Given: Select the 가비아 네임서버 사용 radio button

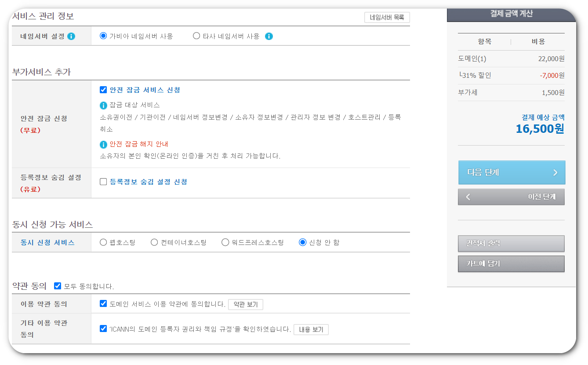Looking at the screenshot, I should click(x=104, y=36).
